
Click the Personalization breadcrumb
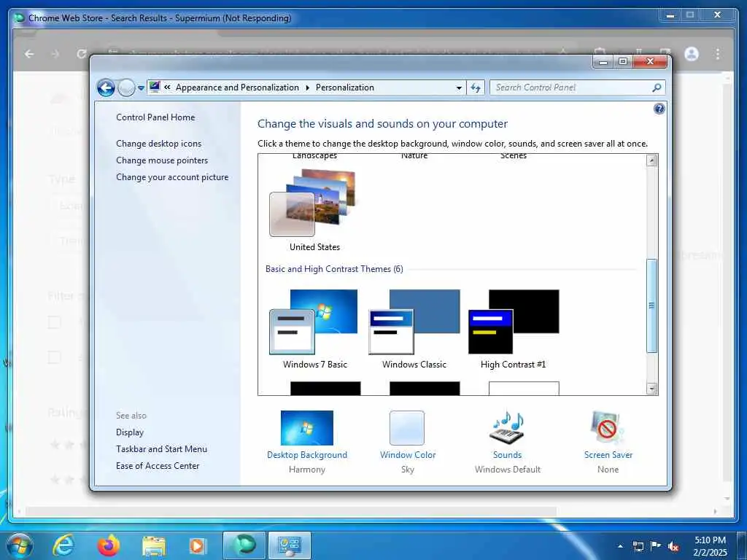(345, 87)
